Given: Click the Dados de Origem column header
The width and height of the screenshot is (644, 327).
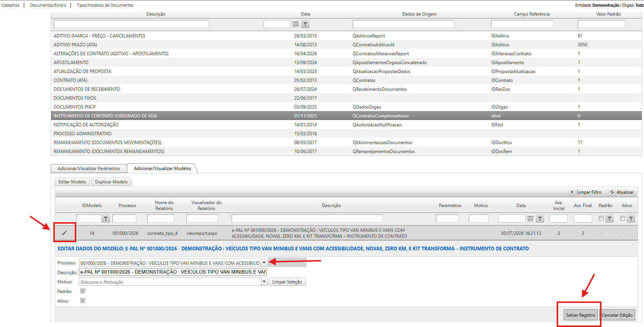Looking at the screenshot, I should point(419,14).
